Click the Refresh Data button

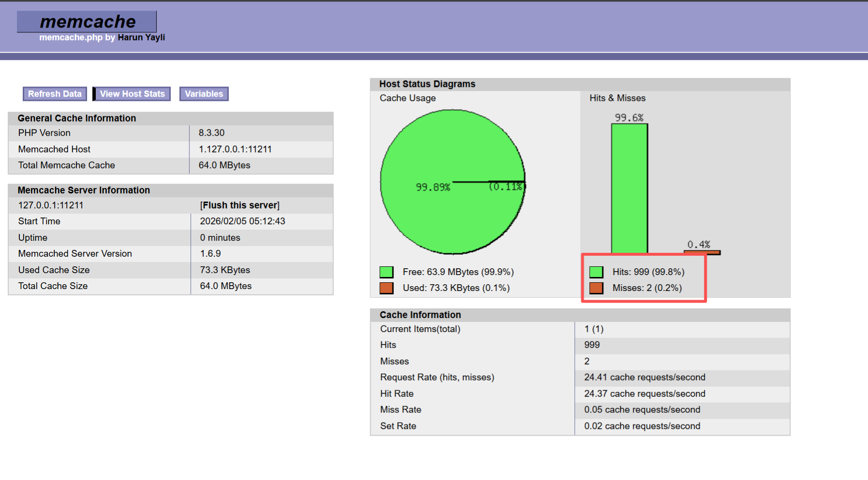(55, 94)
